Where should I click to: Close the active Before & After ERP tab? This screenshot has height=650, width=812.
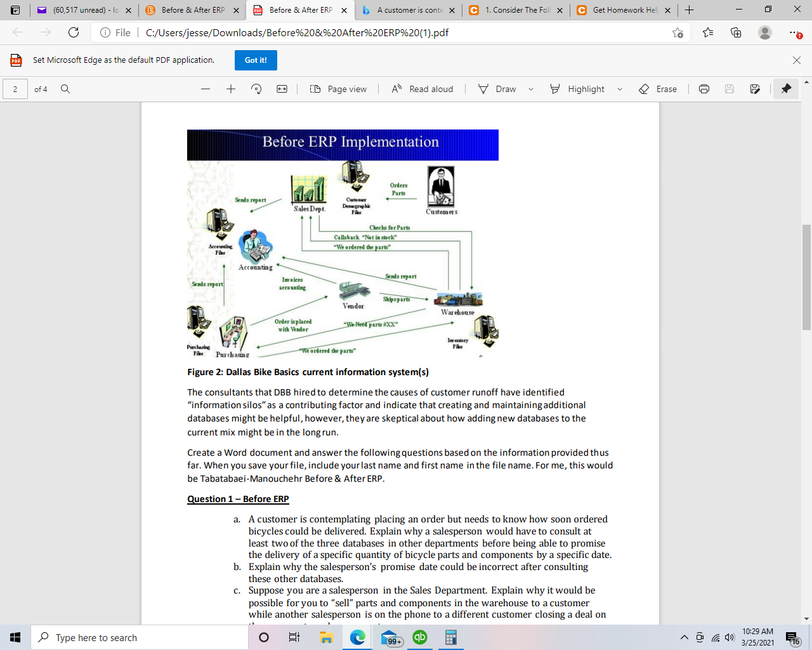(344, 10)
